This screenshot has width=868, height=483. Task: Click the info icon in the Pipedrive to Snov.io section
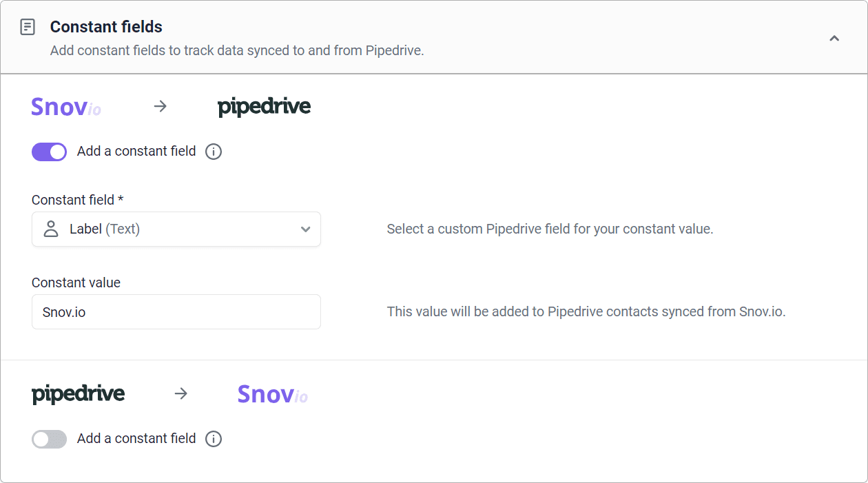[x=214, y=439]
